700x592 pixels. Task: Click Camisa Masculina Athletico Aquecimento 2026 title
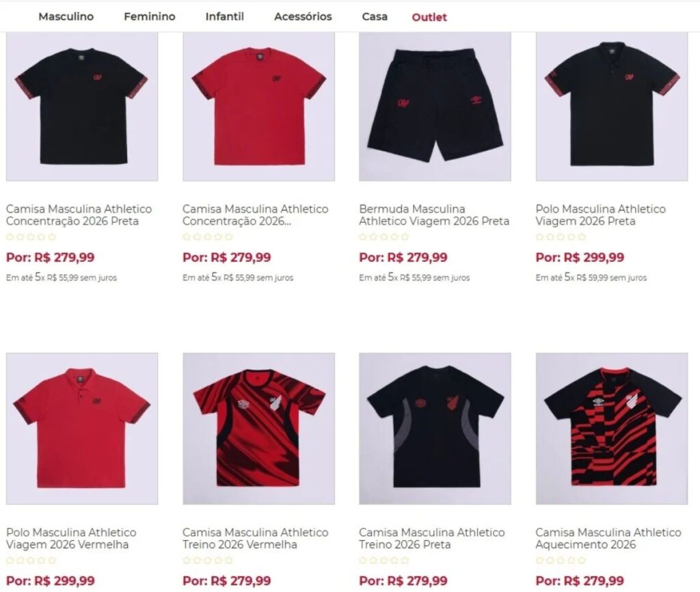608,539
